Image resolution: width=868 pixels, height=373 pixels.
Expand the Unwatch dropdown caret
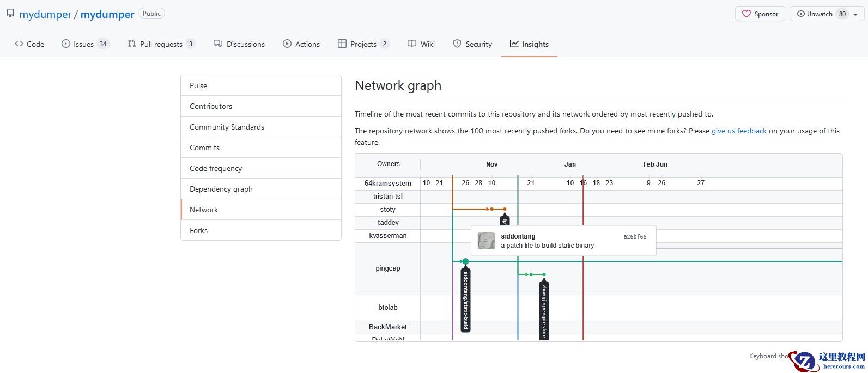point(855,14)
